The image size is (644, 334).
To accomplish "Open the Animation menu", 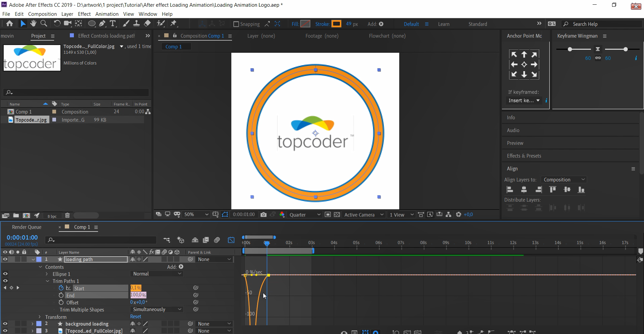I will 107,14.
